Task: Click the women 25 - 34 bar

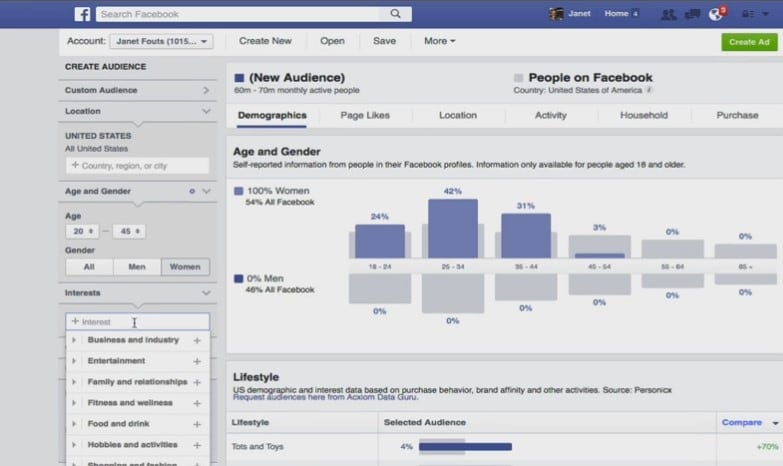Action: point(453,228)
